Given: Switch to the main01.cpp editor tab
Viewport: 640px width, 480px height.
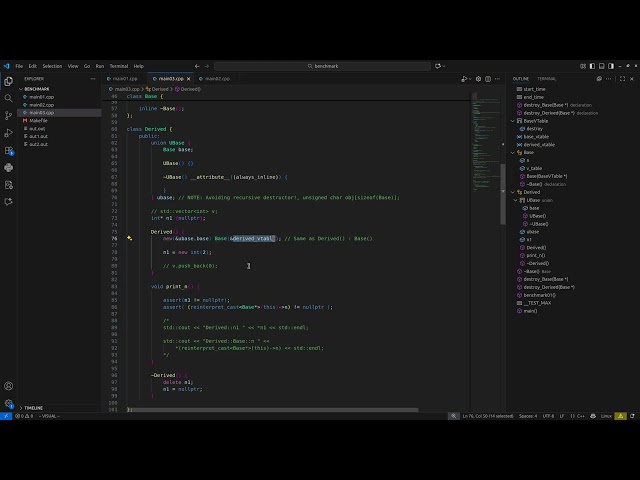Looking at the screenshot, I should pyautogui.click(x=125, y=79).
